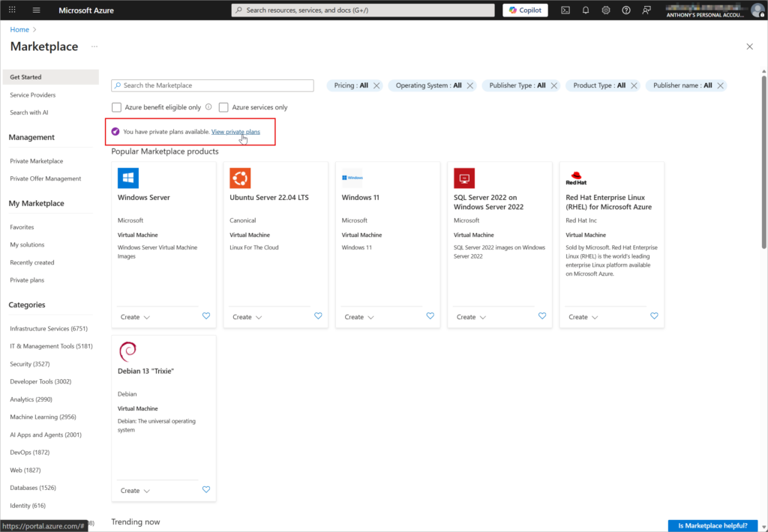Open the Cloud Shell terminal icon
Screen dimensions: 768x532
click(x=565, y=10)
